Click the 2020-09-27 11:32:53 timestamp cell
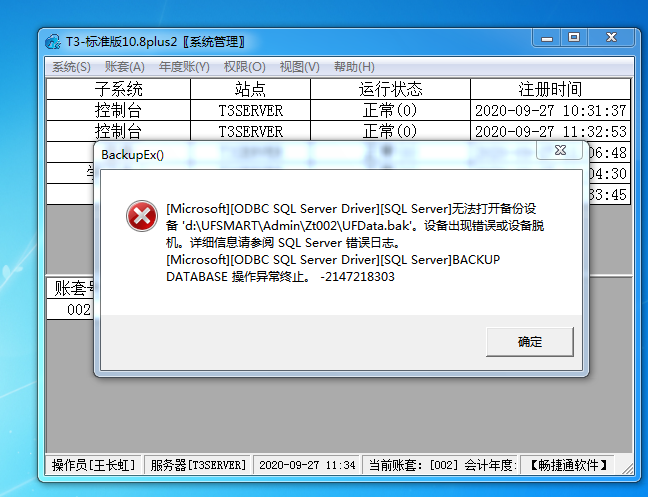 (x=550, y=131)
